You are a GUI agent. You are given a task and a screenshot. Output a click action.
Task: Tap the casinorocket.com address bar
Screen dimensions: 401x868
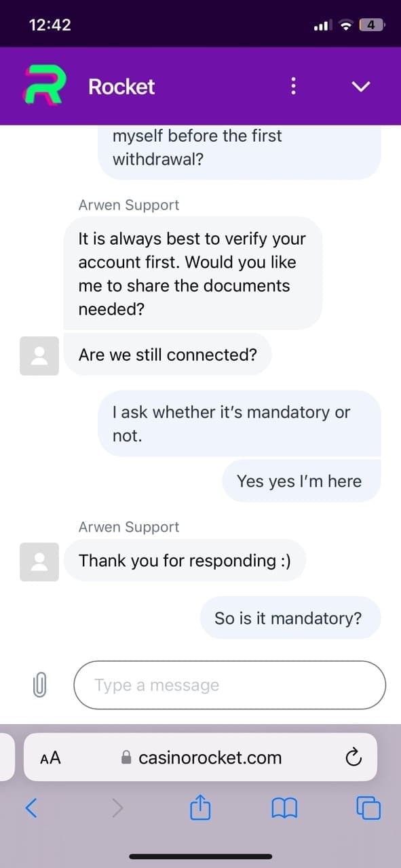click(200, 757)
